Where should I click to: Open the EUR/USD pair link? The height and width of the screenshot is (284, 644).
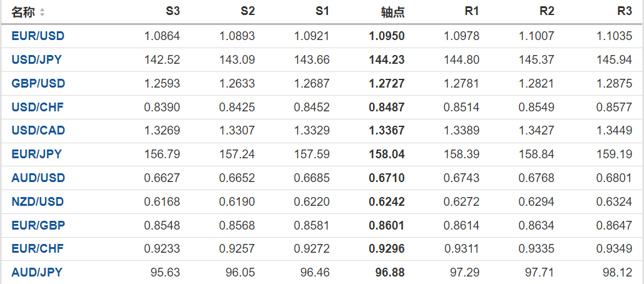click(x=38, y=36)
